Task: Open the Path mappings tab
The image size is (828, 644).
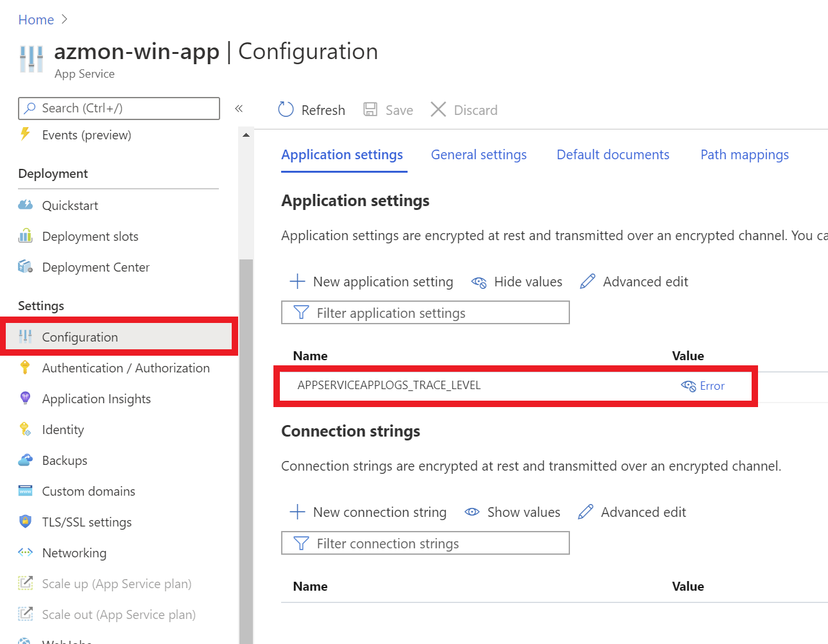Action: point(744,155)
